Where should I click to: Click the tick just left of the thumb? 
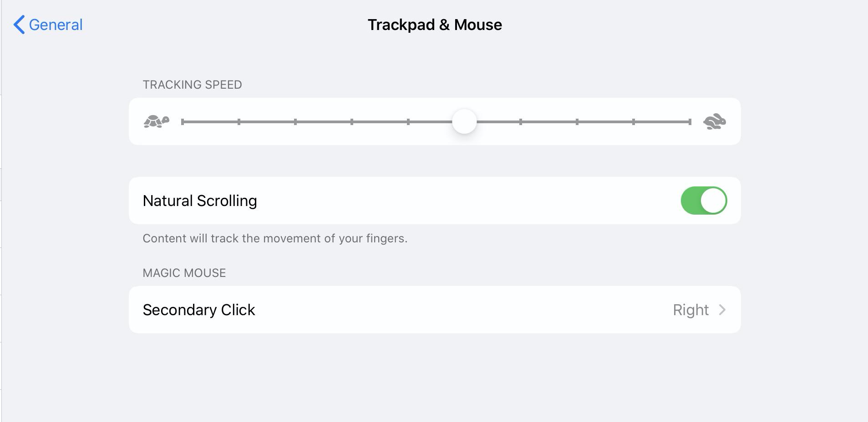click(x=408, y=121)
